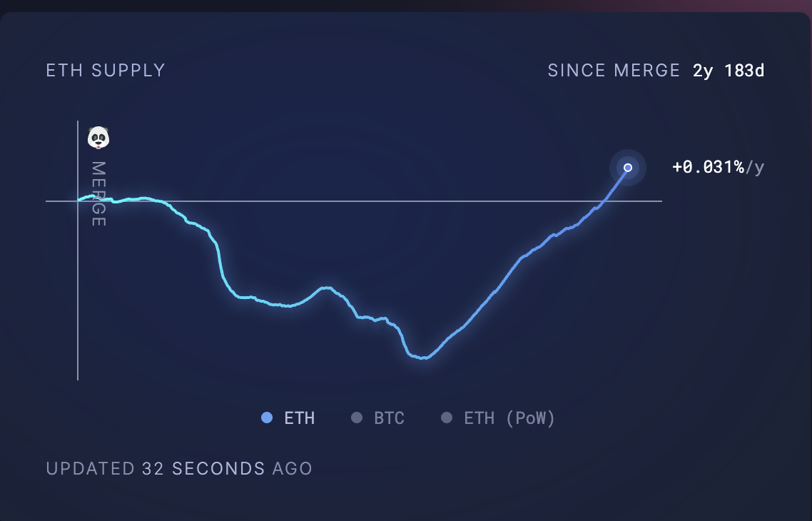Click the mid-chart hump on supply curve
Viewport: 812px width, 521px height.
(x=326, y=288)
